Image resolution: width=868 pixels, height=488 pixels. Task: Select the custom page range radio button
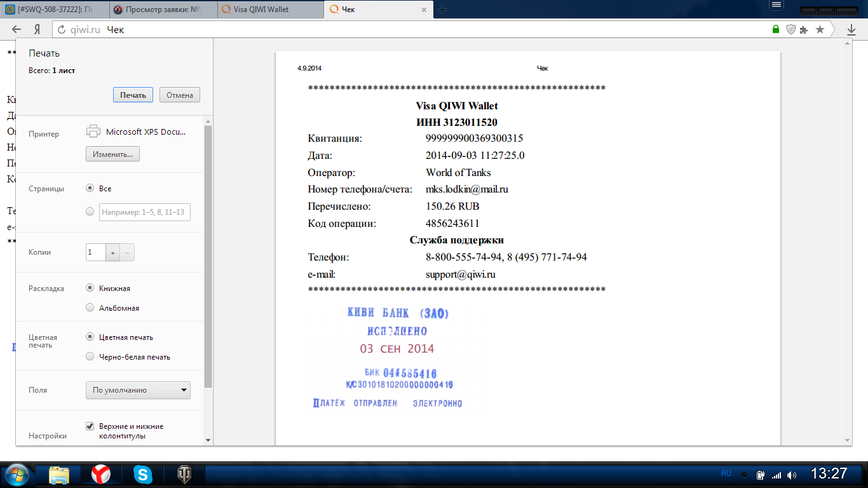click(90, 212)
